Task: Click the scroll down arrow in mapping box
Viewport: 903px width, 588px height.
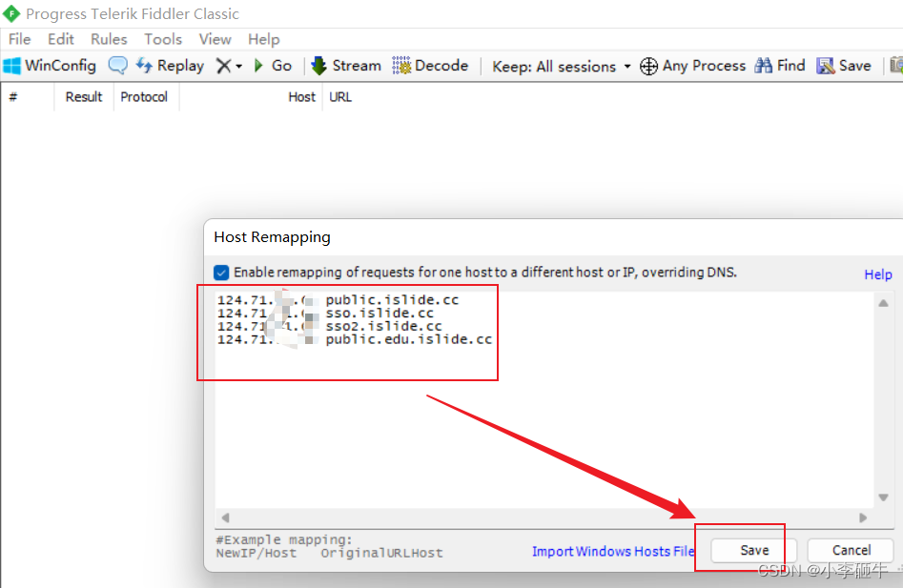Action: pos(883,497)
